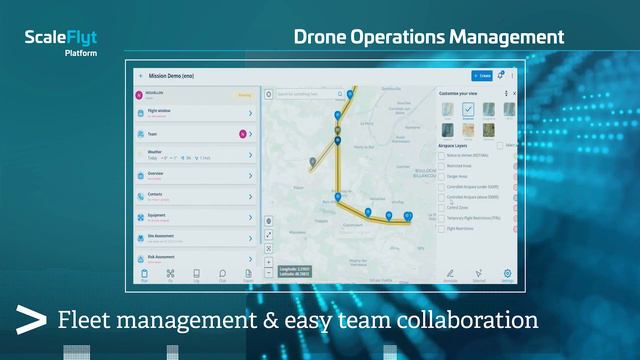Click the Contacts phone icon
Image resolution: width=640 pixels, height=360 pixels.
click(x=141, y=197)
